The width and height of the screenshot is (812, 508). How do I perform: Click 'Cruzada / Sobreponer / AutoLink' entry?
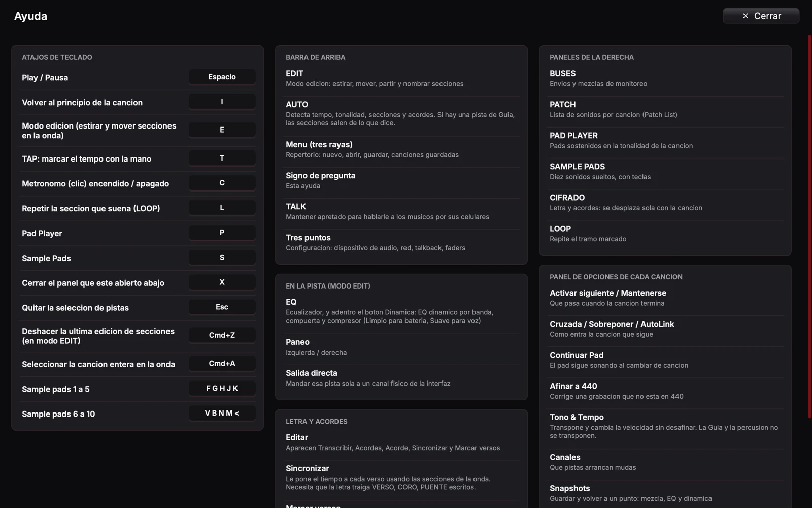[x=665, y=329]
